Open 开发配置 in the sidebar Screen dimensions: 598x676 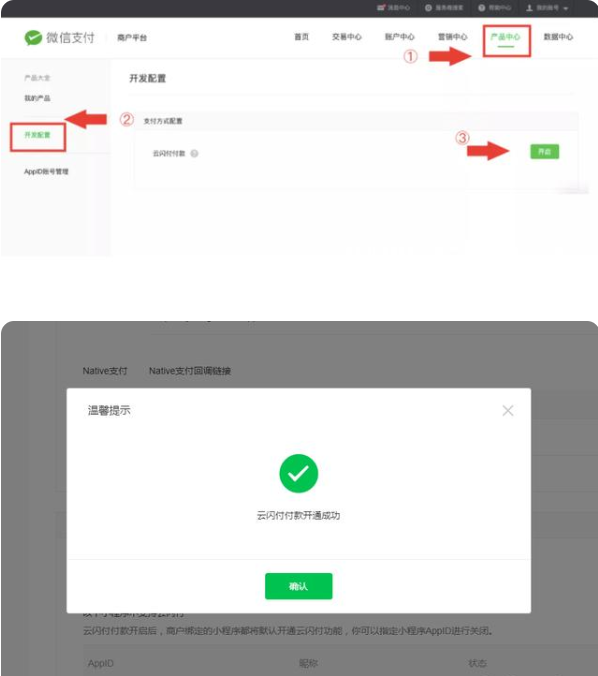coord(38,135)
